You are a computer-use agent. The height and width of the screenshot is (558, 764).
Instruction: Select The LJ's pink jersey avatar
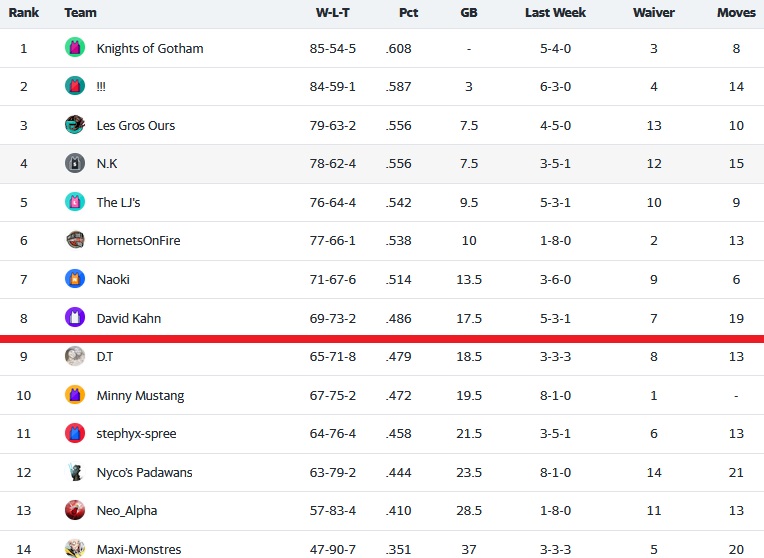point(75,202)
